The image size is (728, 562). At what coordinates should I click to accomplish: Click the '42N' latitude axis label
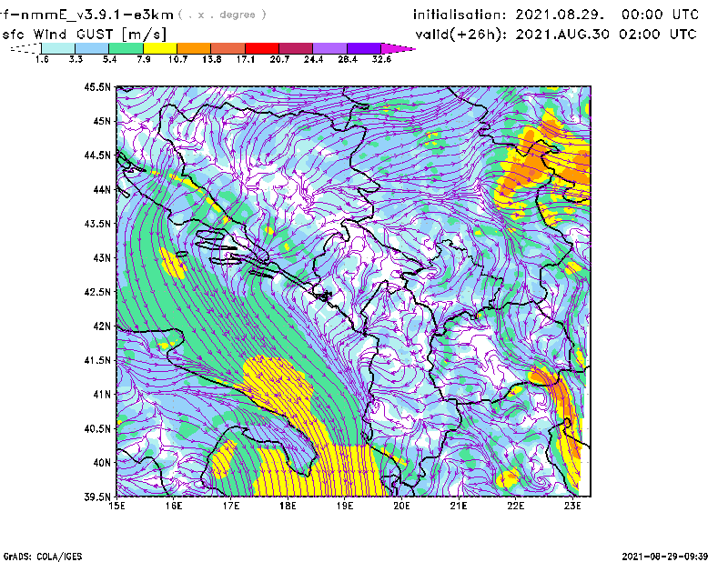click(102, 326)
